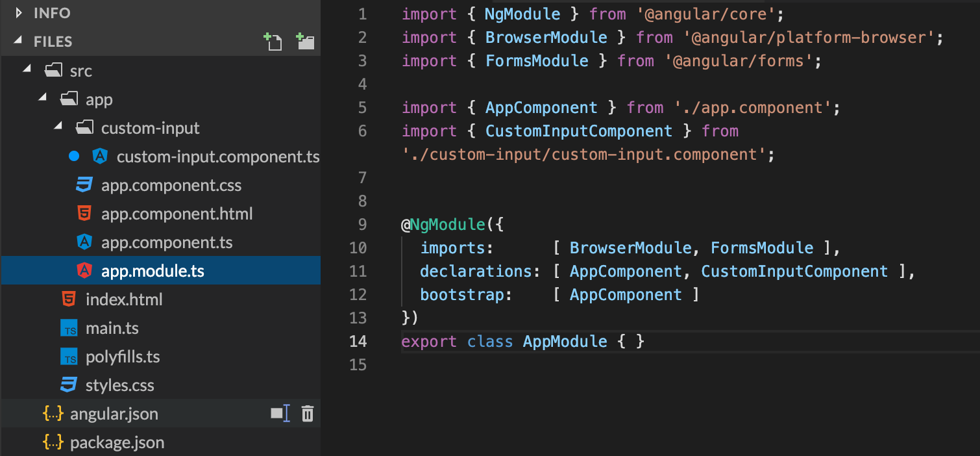The width and height of the screenshot is (980, 456).
Task: Collapse the src folder
Action: 27,70
